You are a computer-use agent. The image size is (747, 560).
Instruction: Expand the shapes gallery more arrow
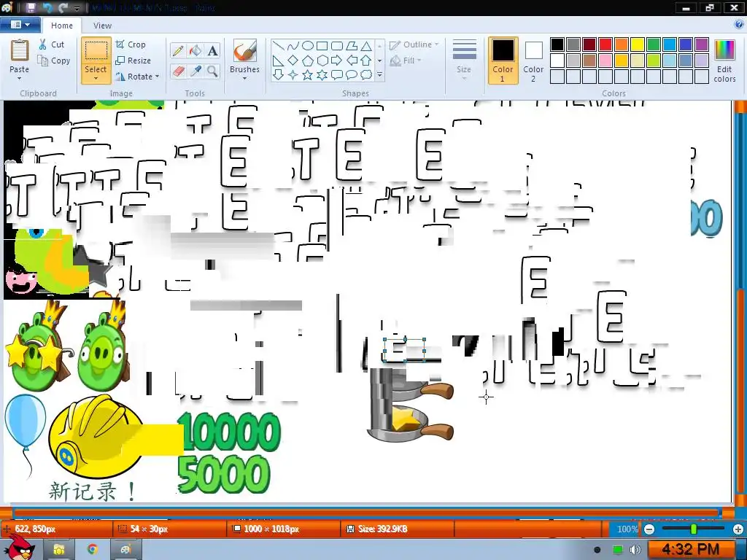379,75
